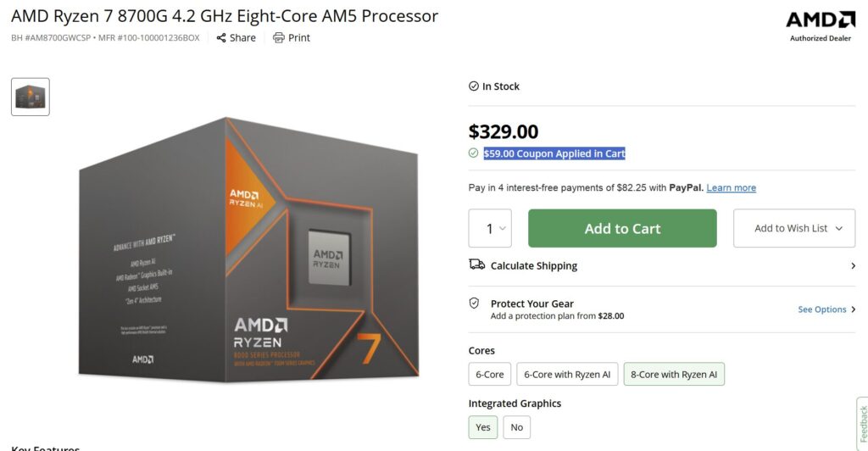Open the Feedback side tab
868x451 pixels.
862,423
